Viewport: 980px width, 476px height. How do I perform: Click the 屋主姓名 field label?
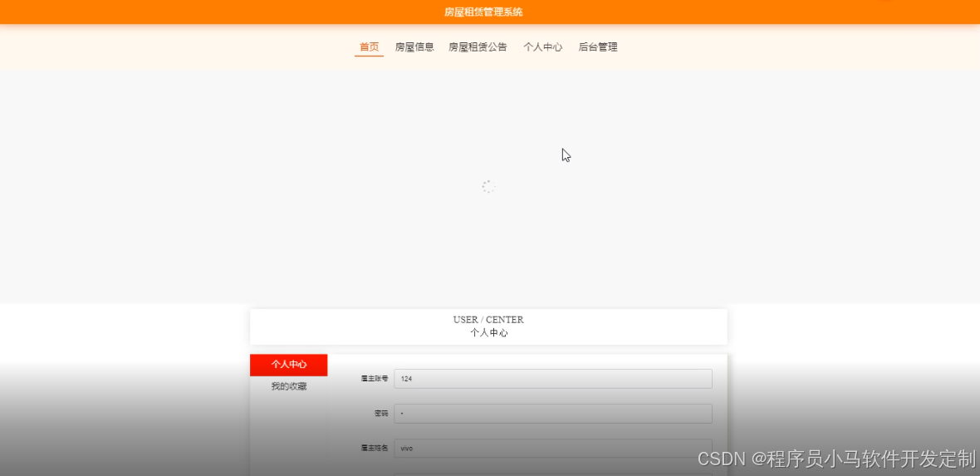[x=375, y=449]
